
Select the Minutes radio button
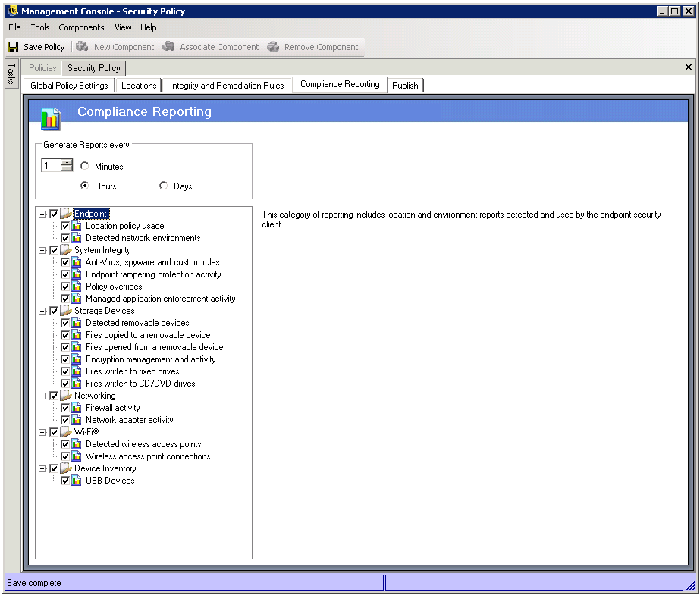click(x=84, y=166)
